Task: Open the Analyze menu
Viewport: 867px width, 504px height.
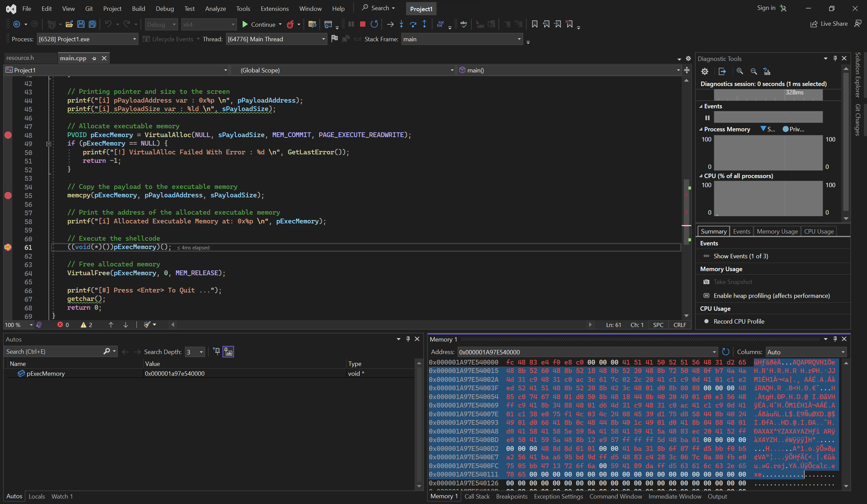Action: pyautogui.click(x=215, y=8)
